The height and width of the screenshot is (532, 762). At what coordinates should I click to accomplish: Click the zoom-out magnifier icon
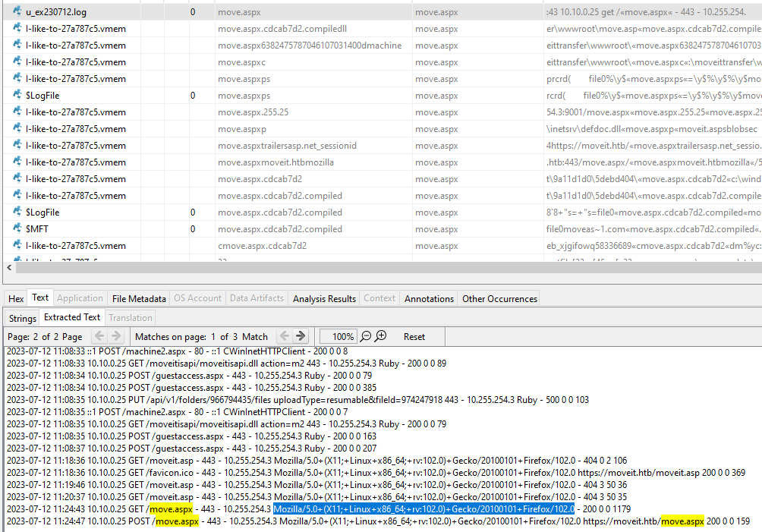click(365, 336)
